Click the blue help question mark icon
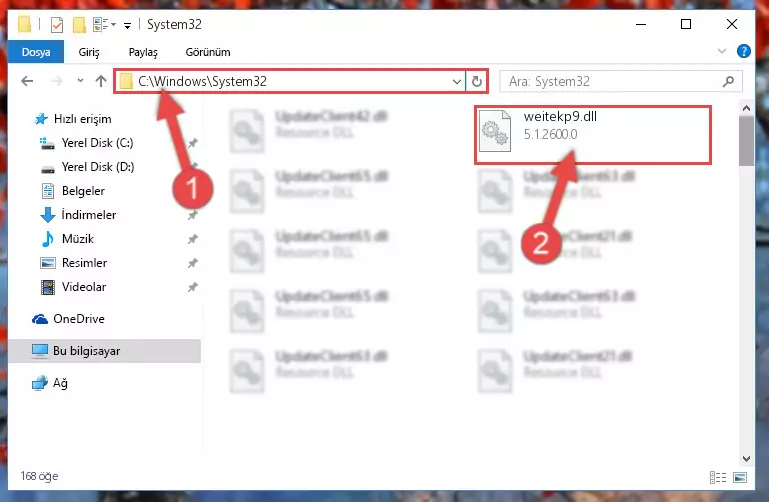769x502 pixels. coord(743,51)
